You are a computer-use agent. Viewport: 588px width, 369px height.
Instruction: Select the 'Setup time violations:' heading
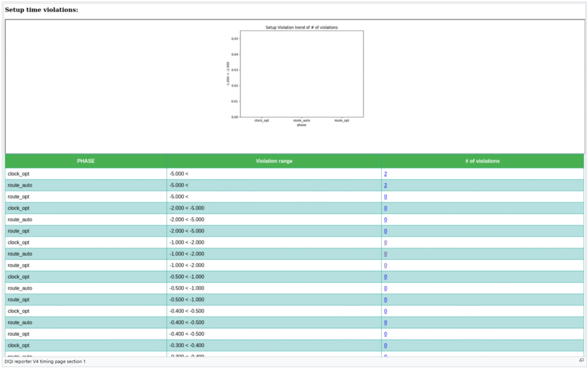[41, 10]
